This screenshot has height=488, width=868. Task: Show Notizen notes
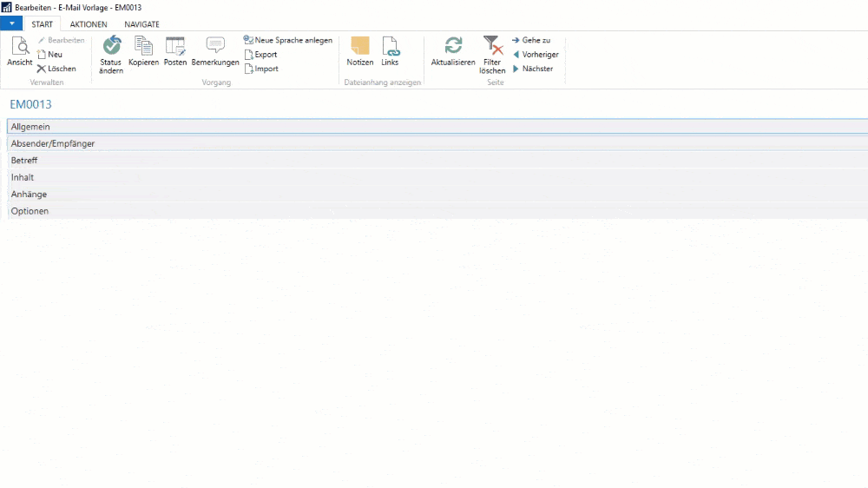pos(360,51)
